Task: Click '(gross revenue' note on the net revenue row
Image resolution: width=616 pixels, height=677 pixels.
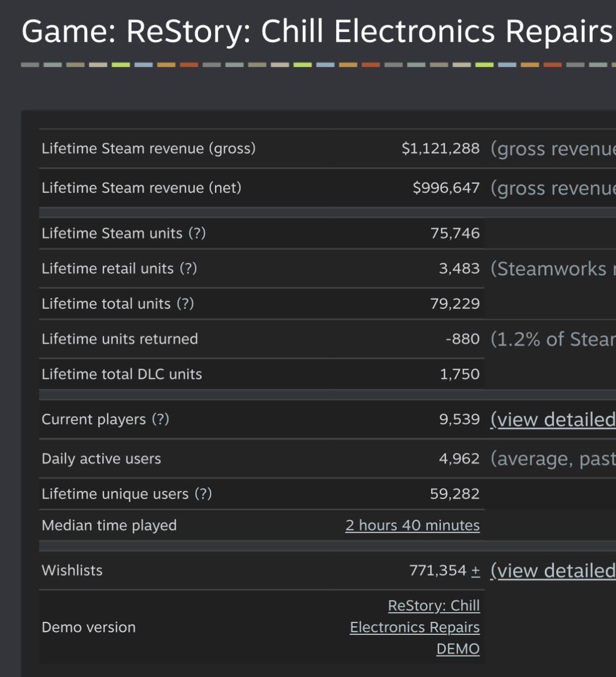Action: tap(553, 188)
